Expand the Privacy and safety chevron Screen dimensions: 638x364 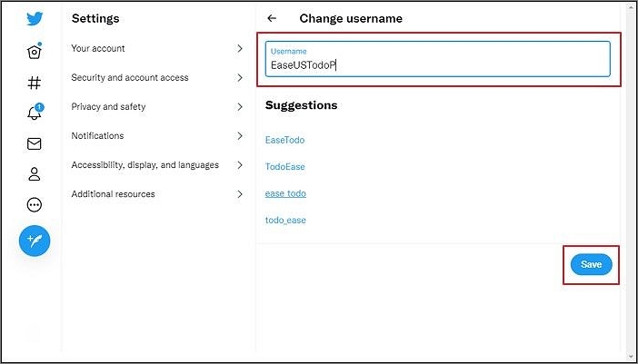(240, 107)
